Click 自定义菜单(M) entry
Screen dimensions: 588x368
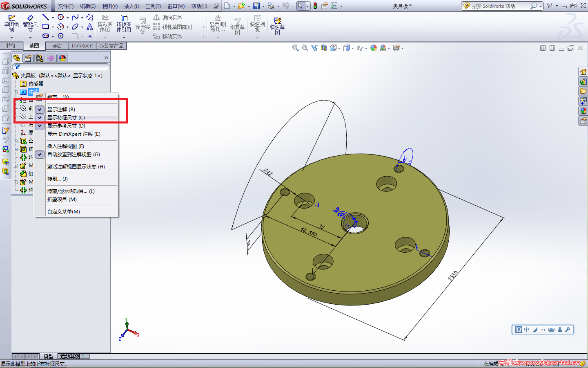pos(63,211)
